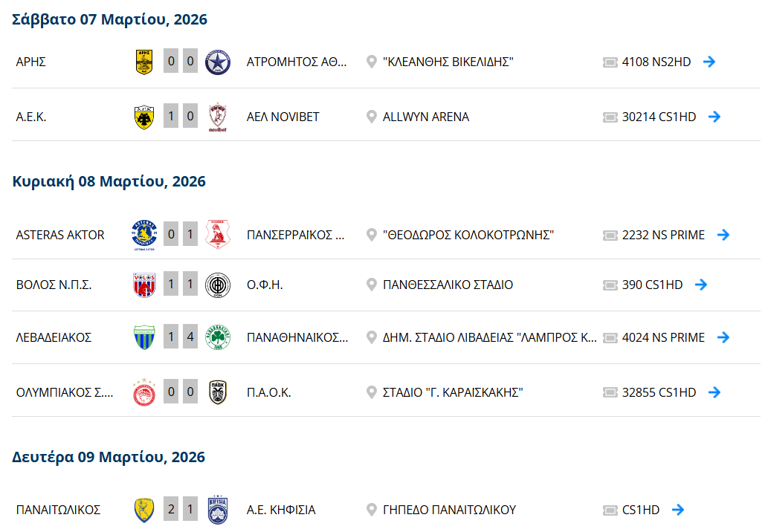Click Λεβαδειακός home score box showing 1

[171, 337]
